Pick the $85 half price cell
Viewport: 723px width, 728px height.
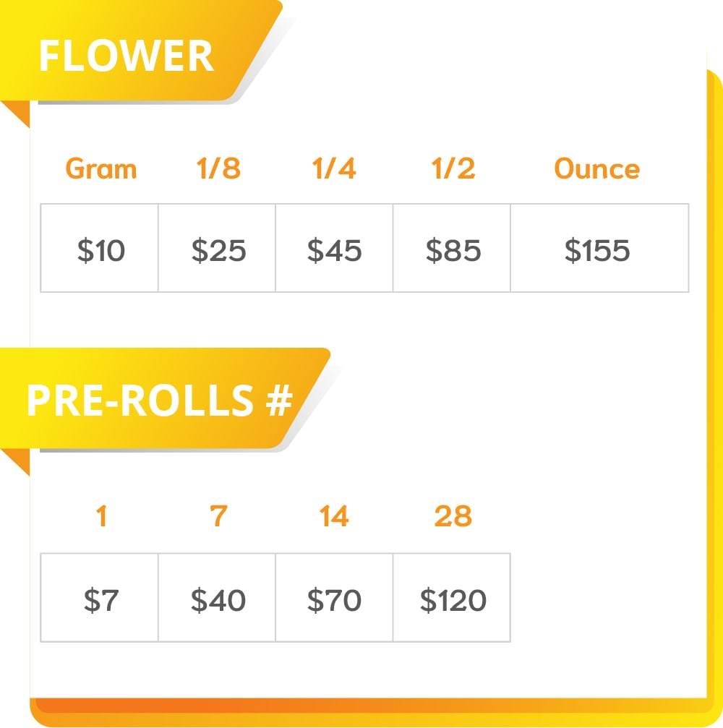tap(452, 248)
